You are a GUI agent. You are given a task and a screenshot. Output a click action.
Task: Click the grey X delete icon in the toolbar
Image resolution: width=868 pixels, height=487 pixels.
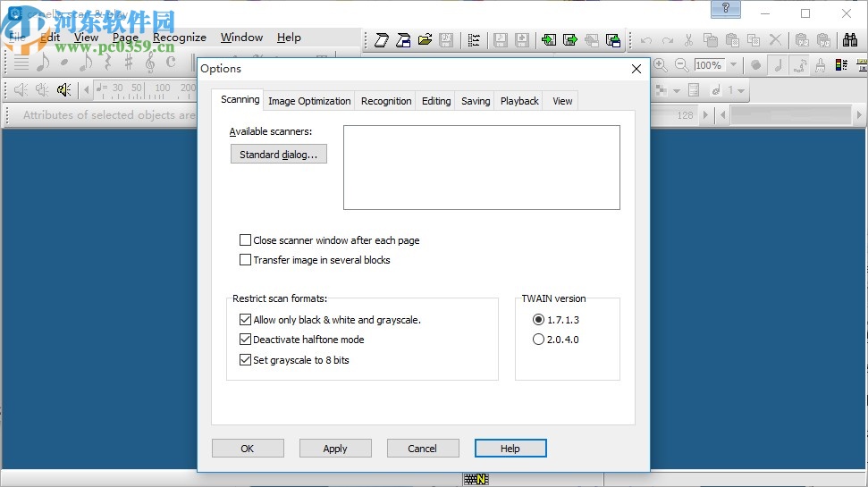tap(776, 40)
